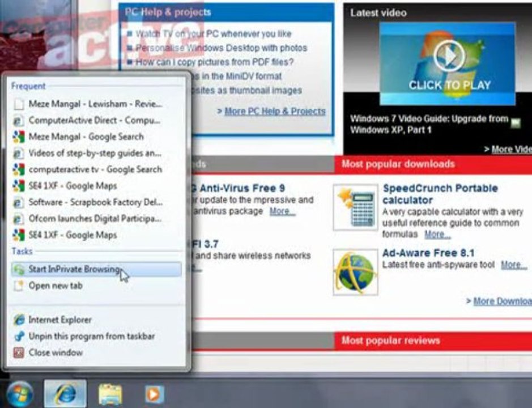Click the Most popular downloads heading
532x408 pixels.
coord(398,164)
